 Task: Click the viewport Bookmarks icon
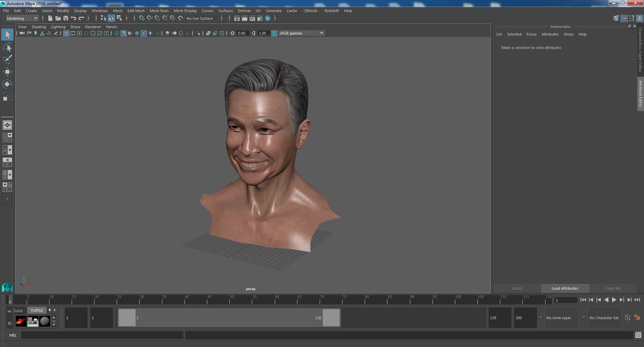[36, 33]
